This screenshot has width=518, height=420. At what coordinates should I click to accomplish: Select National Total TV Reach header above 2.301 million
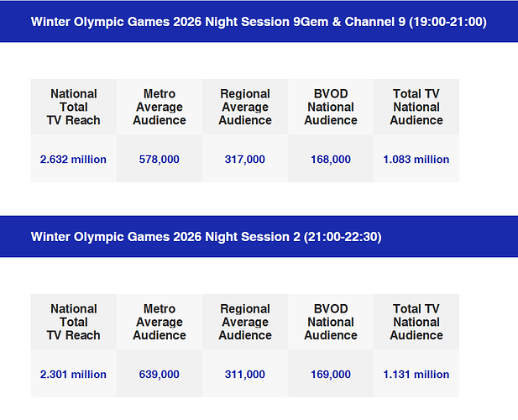(73, 322)
